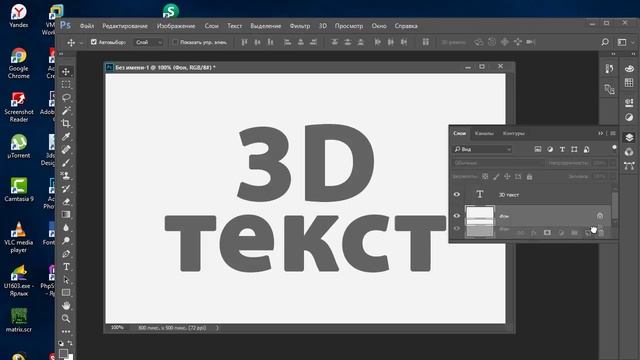This screenshot has height=360, width=640.
Task: Select the Blur tool
Action: coord(66,228)
